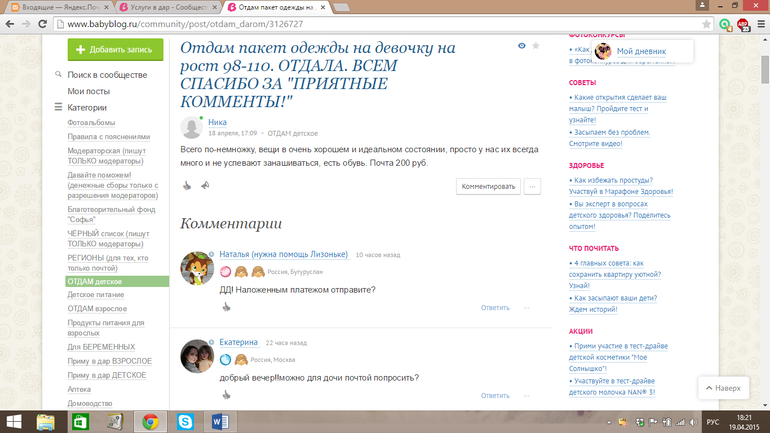Image resolution: width=770 pixels, height=433 pixels.
Task: Like the post with thumbs-up icon
Action: pos(187,186)
